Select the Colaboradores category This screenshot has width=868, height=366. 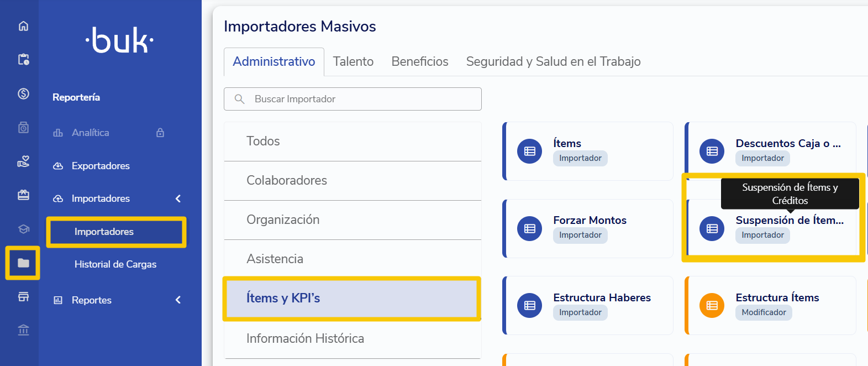(353, 181)
